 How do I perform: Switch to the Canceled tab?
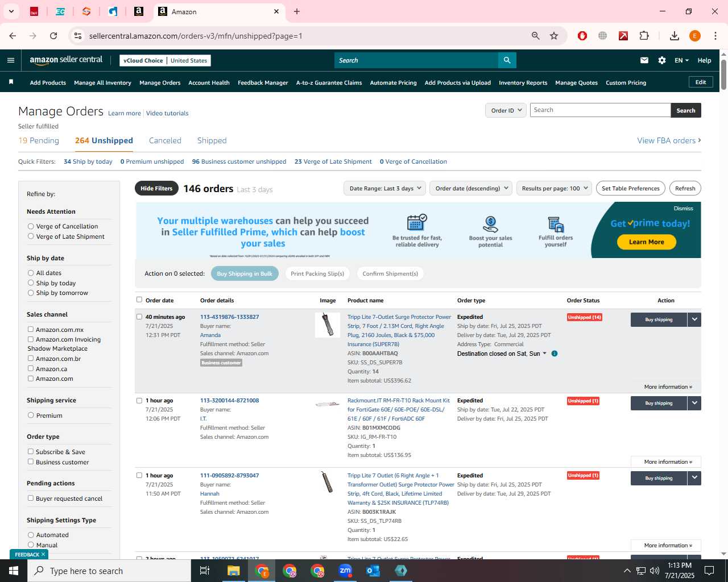pos(165,140)
